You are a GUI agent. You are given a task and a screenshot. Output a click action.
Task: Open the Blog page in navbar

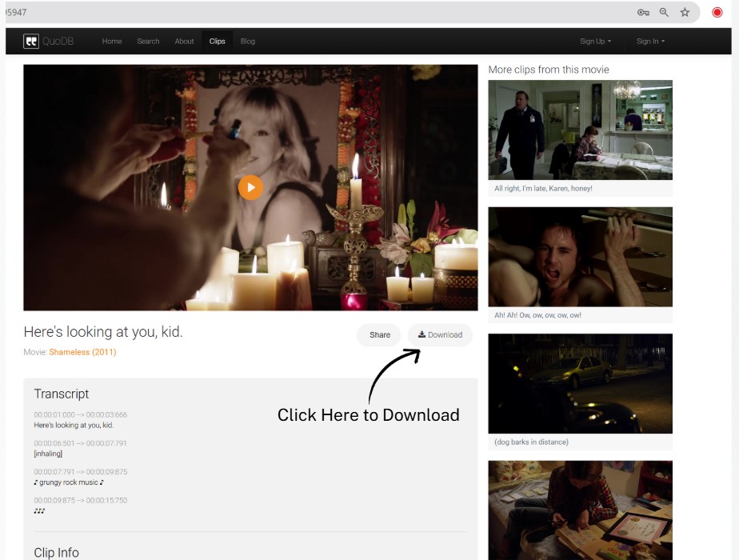coord(247,41)
